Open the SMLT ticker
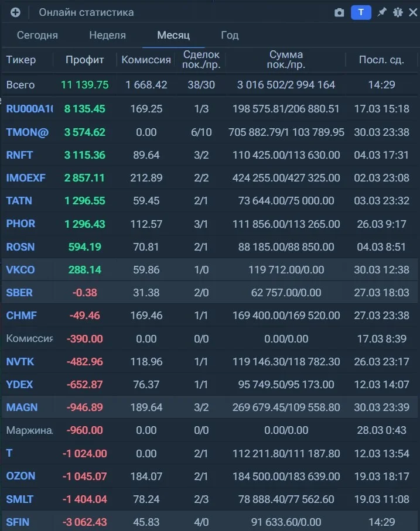The height and width of the screenshot is (531, 420). (x=20, y=499)
